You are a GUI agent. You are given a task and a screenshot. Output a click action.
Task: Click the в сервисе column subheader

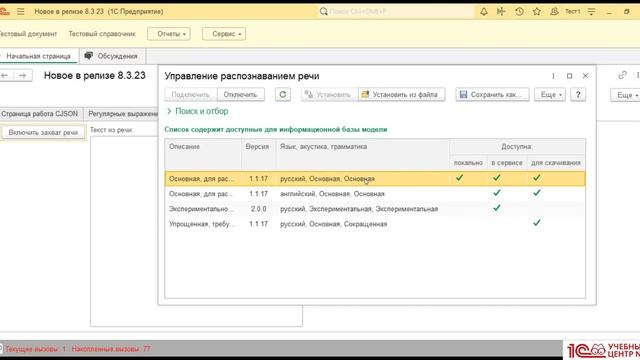507,163
